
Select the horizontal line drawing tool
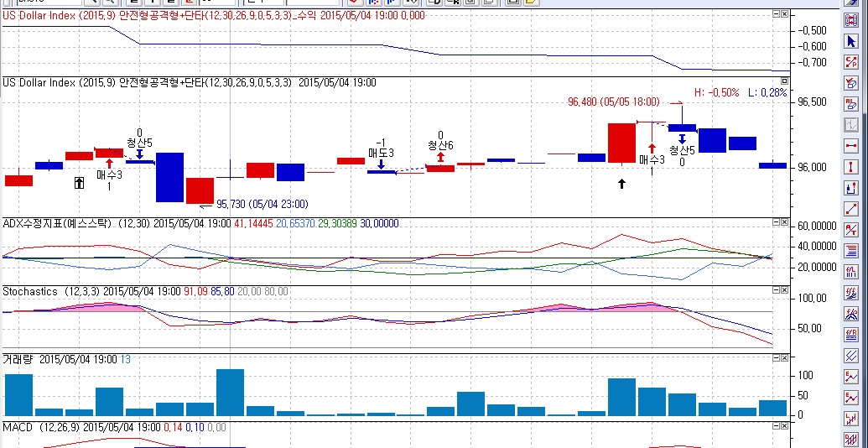[851, 146]
